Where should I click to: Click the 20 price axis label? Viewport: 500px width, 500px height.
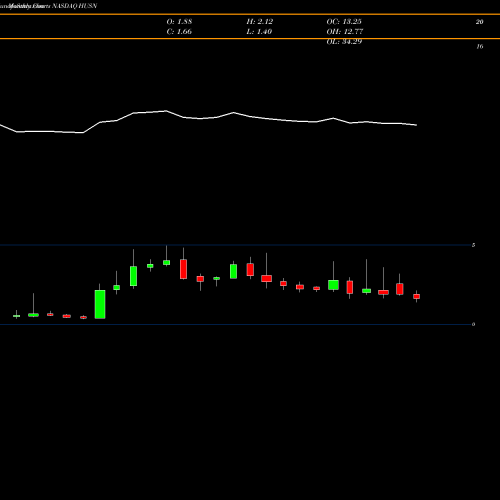(x=480, y=22)
